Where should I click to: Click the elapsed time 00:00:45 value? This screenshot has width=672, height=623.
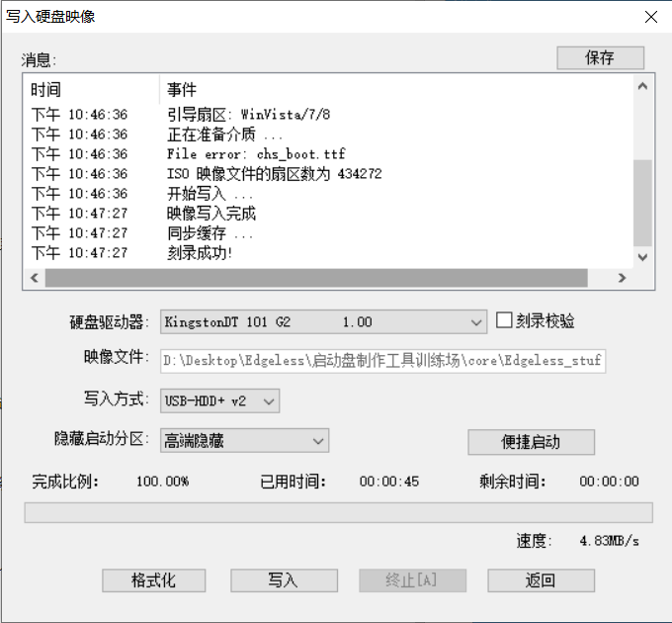(x=389, y=482)
